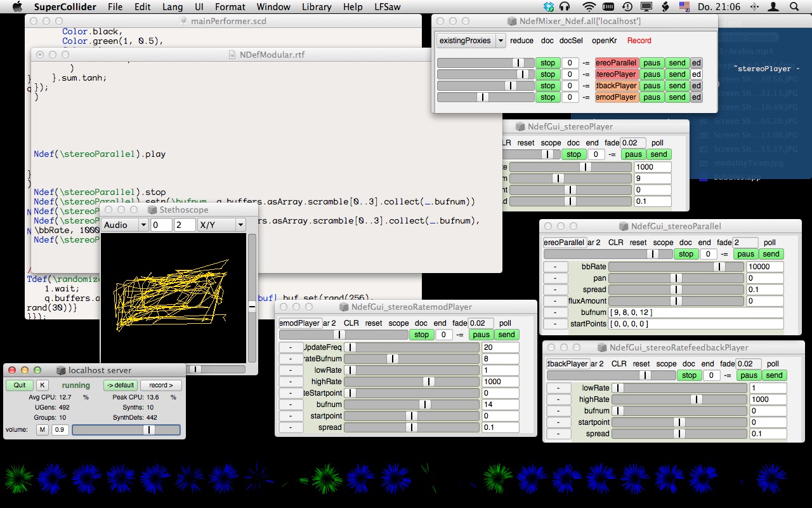This screenshot has width=812, height=508.
Task: Click CLR in NdefGui_stereoParallel
Action: 615,243
